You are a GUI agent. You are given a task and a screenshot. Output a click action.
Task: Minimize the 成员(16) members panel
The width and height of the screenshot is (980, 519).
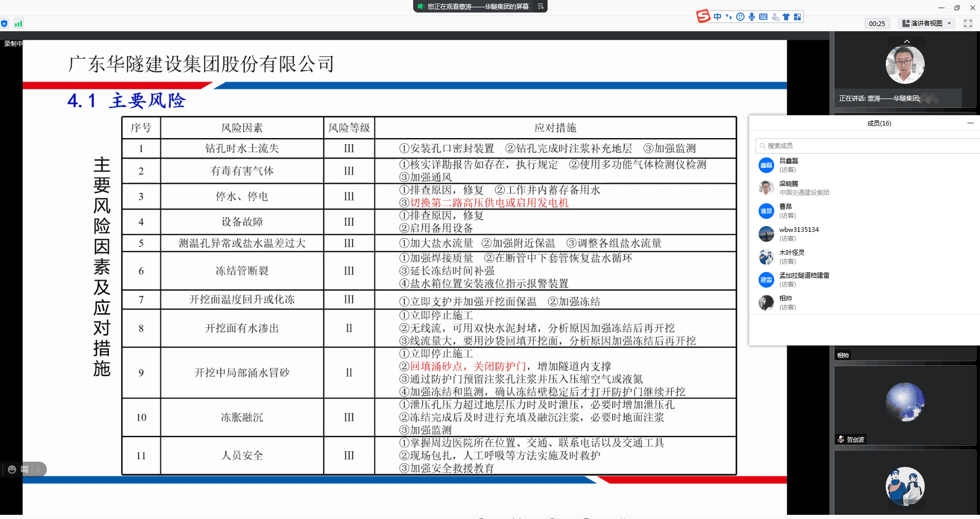click(x=970, y=123)
